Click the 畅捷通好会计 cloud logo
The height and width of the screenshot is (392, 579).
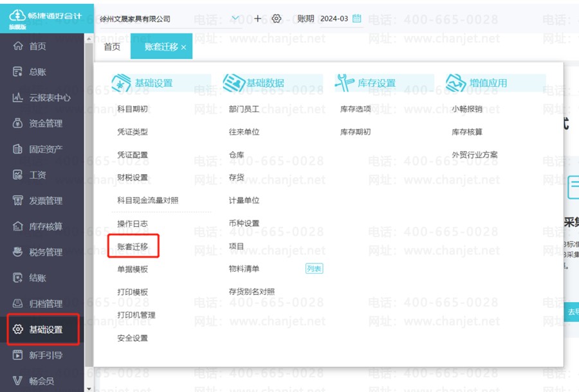point(17,15)
